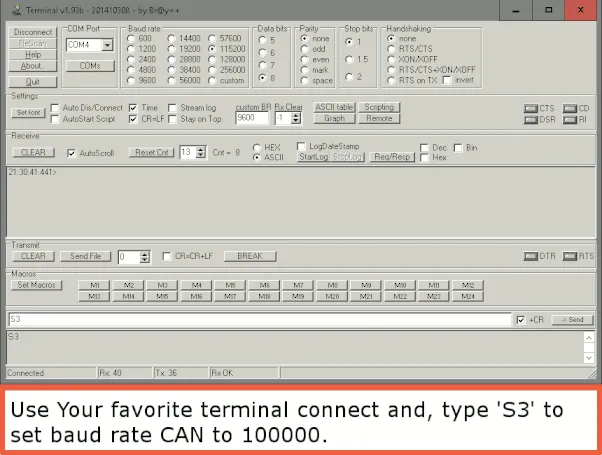Image resolution: width=602 pixels, height=455 pixels.
Task: Click the BREAK button
Action: [250, 256]
